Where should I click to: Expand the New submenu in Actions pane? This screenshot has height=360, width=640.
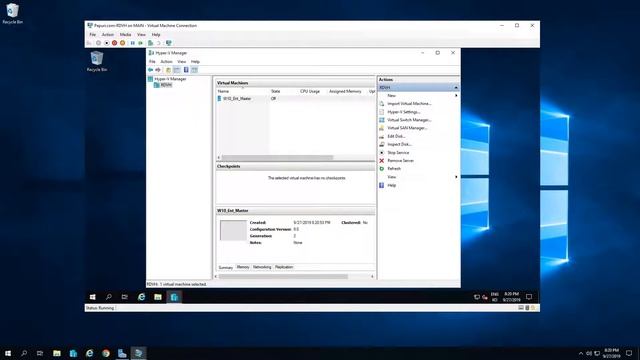click(x=418, y=96)
